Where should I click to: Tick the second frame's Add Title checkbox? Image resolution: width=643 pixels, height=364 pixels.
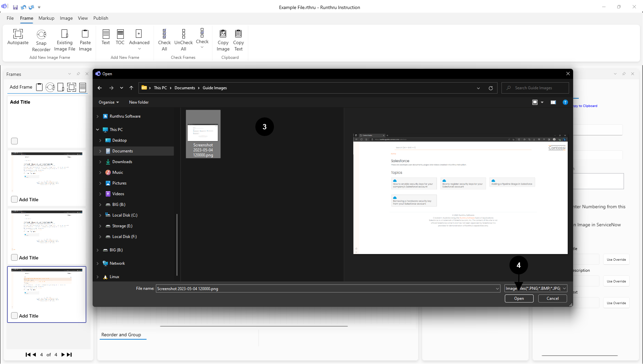click(x=14, y=199)
